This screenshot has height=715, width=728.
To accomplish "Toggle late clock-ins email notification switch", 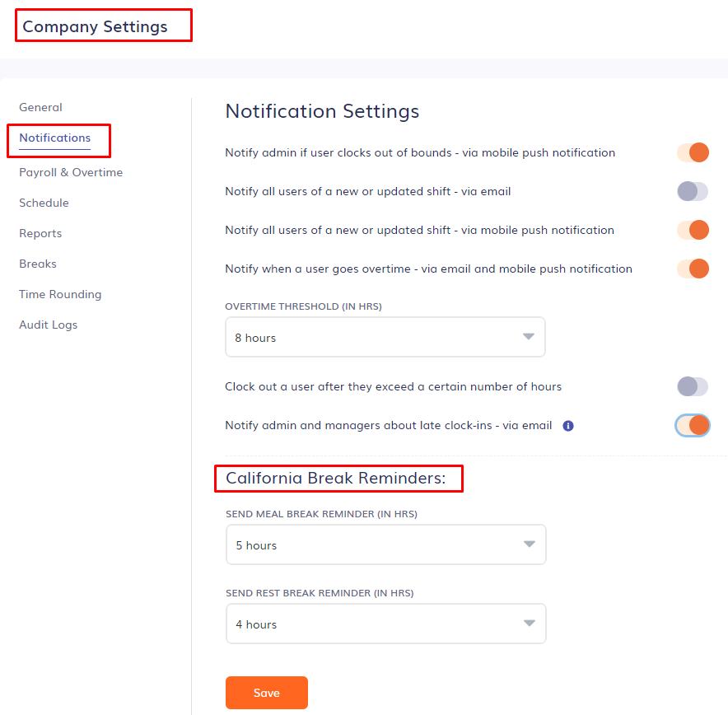I will pyautogui.click(x=693, y=425).
